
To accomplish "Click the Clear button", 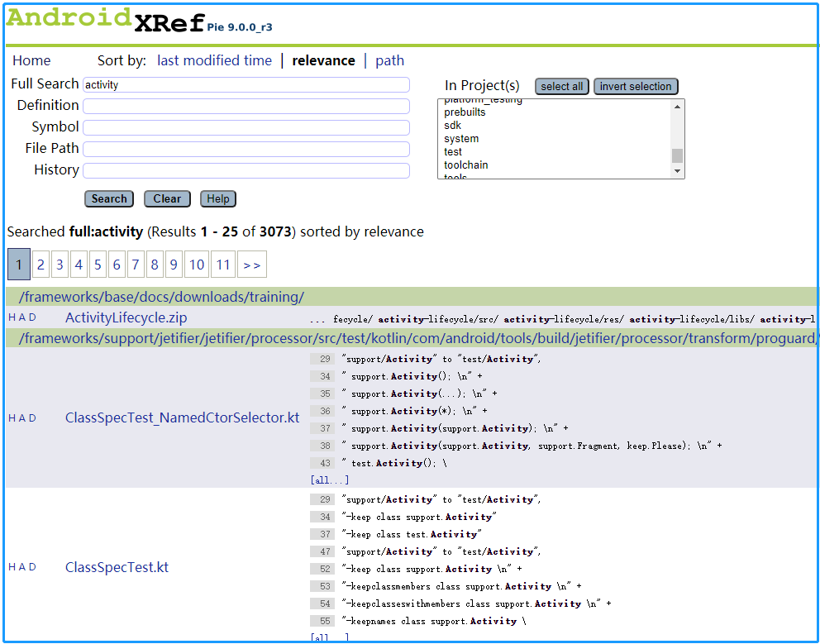I will tap(167, 198).
